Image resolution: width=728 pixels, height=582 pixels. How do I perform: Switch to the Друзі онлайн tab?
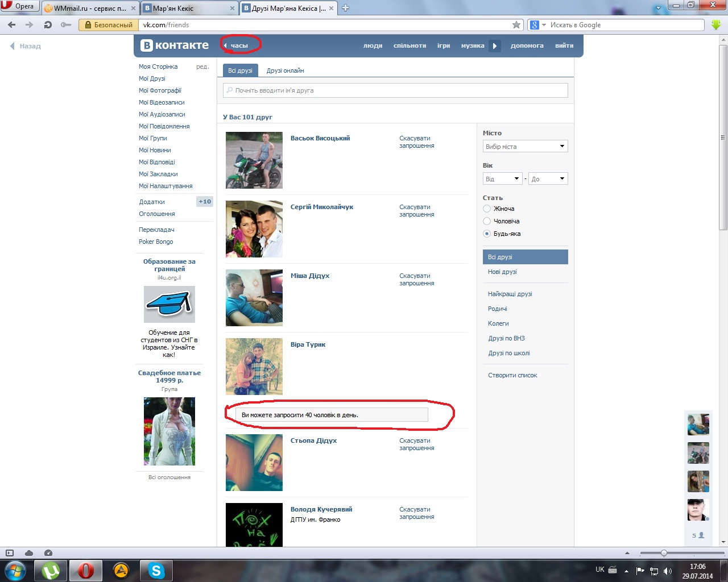click(285, 70)
